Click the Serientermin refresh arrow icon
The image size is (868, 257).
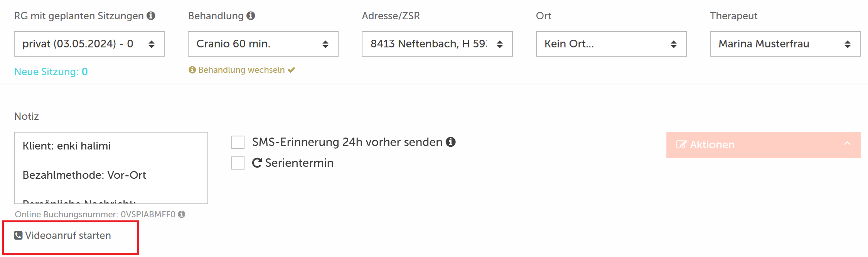(257, 163)
